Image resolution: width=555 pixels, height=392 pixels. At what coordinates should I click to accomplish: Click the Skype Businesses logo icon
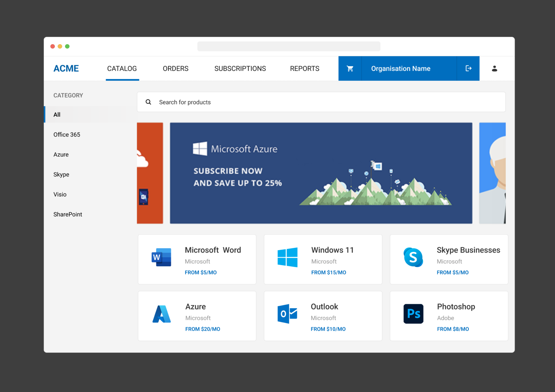point(413,257)
